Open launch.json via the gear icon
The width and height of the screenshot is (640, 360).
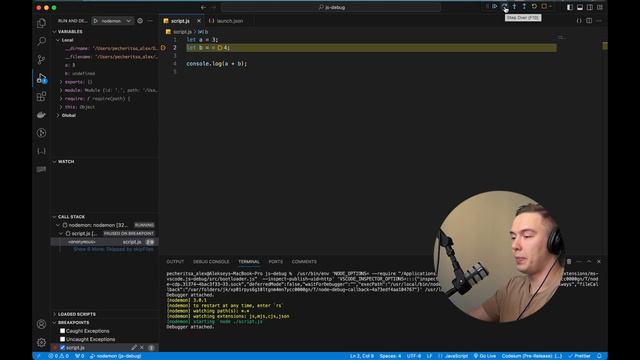pos(140,21)
